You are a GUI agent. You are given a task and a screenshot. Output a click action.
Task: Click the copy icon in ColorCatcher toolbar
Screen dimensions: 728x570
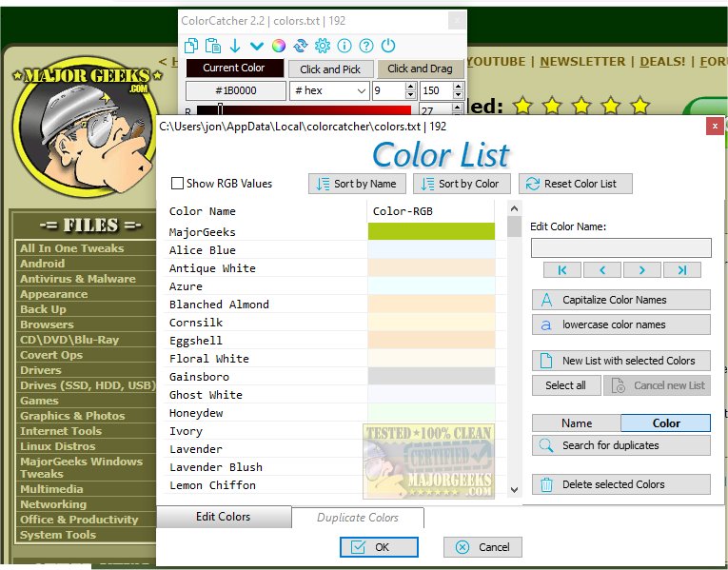pyautogui.click(x=191, y=46)
